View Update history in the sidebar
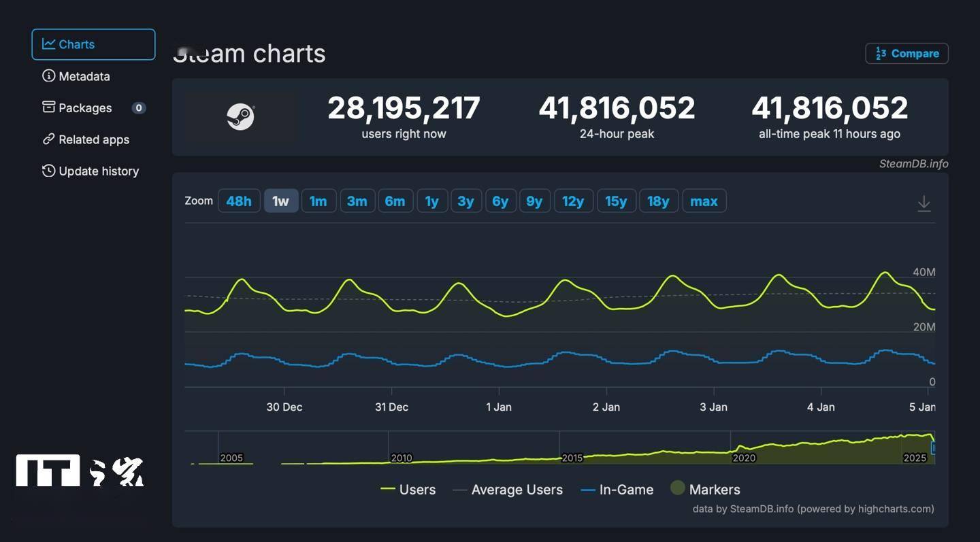980x542 pixels. pyautogui.click(x=98, y=171)
